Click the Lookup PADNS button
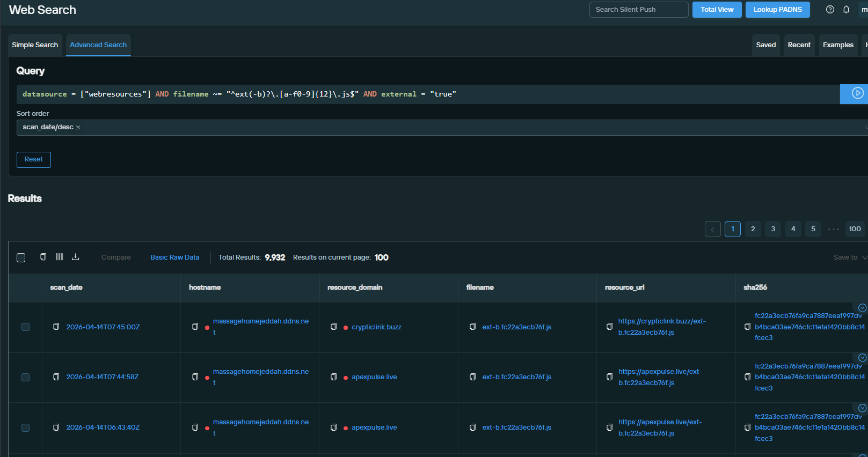Viewport: 868px width, 457px height. pos(778,10)
